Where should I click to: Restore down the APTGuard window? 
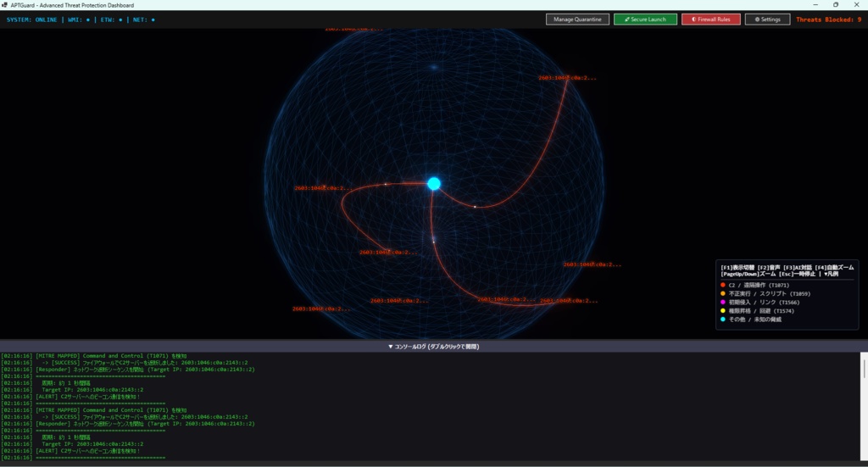(835, 5)
